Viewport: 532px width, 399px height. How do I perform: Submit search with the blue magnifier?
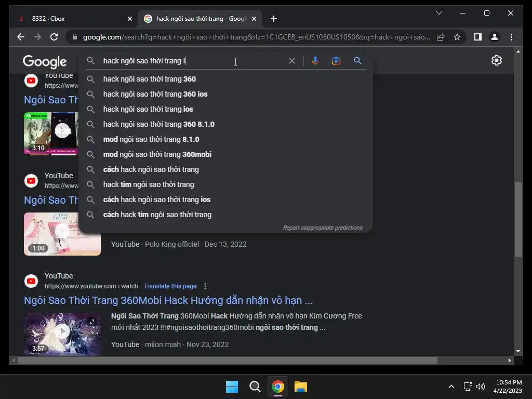(x=357, y=61)
